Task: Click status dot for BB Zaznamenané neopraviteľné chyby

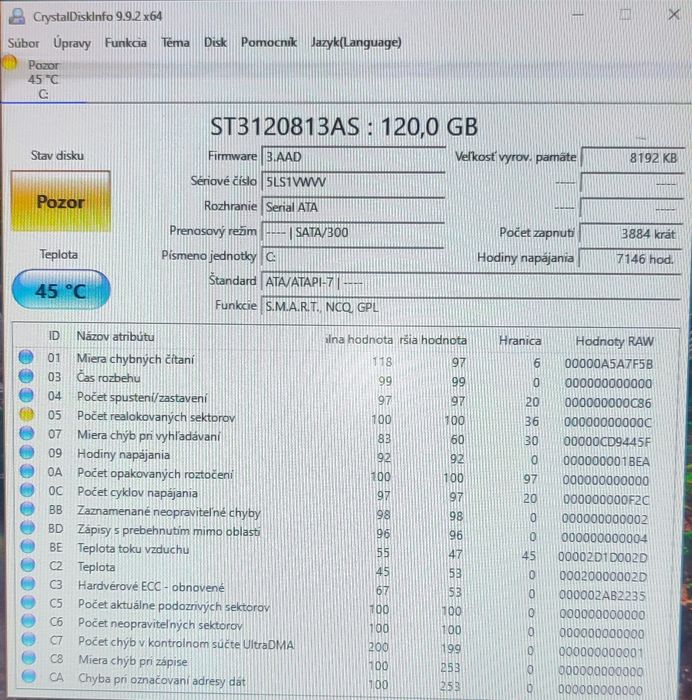Action: 27,508
